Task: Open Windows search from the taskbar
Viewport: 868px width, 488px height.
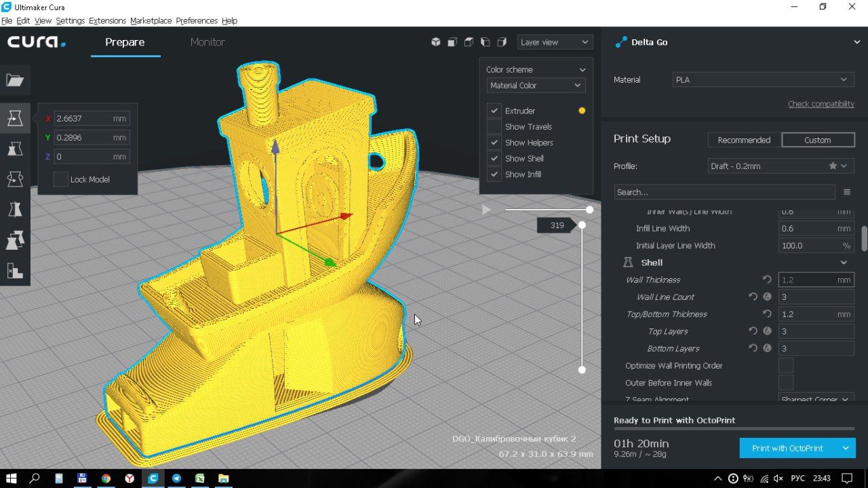Action: click(35, 478)
